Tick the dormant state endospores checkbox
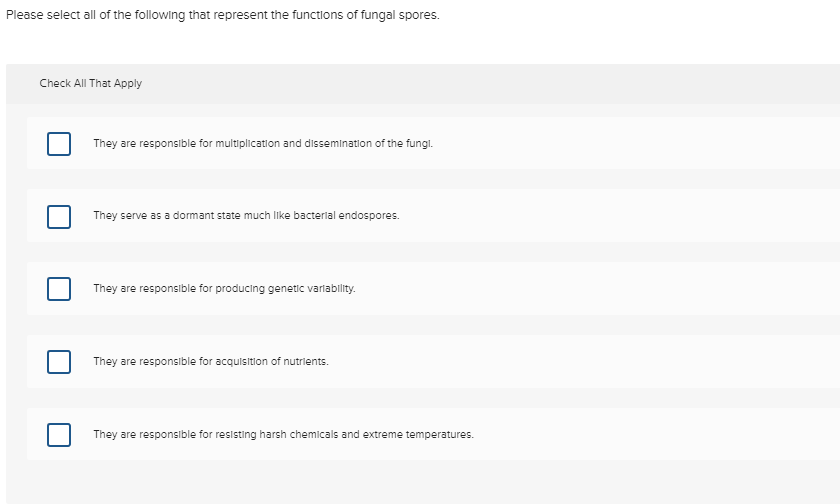The height and width of the screenshot is (504, 840). [x=58, y=216]
